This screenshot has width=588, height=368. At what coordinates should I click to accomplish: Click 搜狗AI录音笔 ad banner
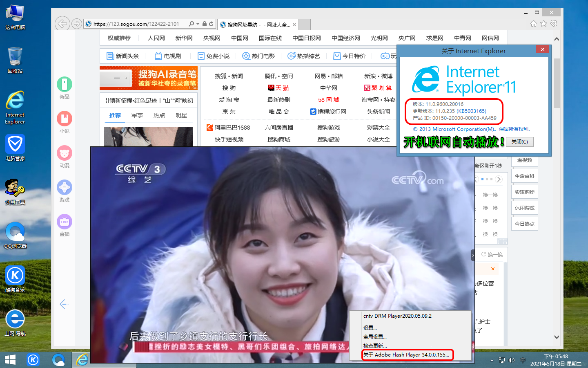pyautogui.click(x=149, y=78)
